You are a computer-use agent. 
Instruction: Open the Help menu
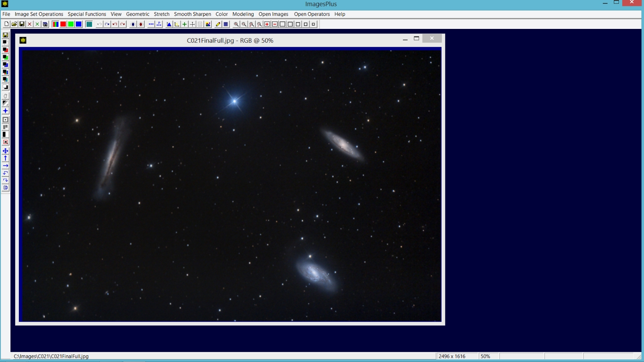(340, 14)
